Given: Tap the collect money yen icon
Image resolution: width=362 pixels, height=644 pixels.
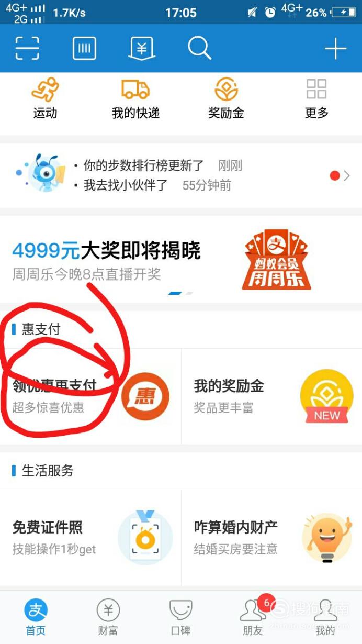Looking at the screenshot, I should [x=142, y=49].
